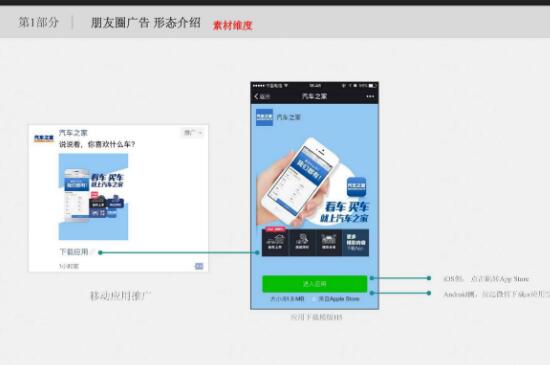This screenshot has width=550, height=365.
Task: Click the red 素材维度 label in header
Action: (233, 25)
